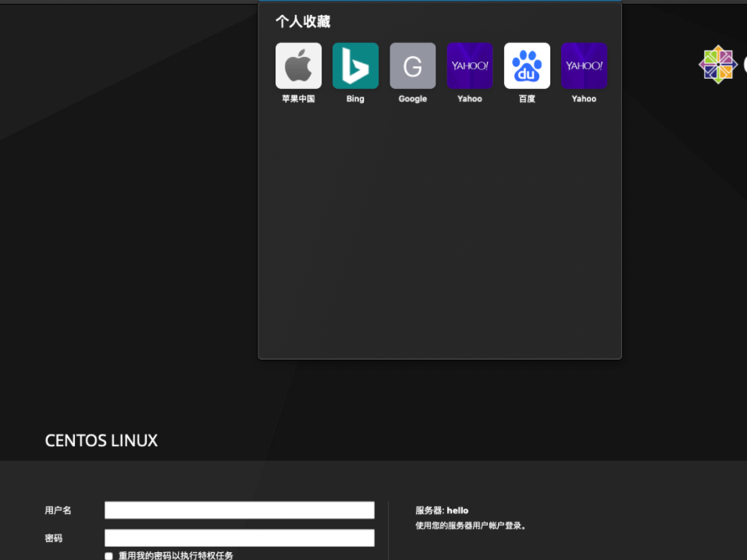Open the Yahoo favorite after 百度
This screenshot has width=747, height=560.
pyautogui.click(x=584, y=66)
